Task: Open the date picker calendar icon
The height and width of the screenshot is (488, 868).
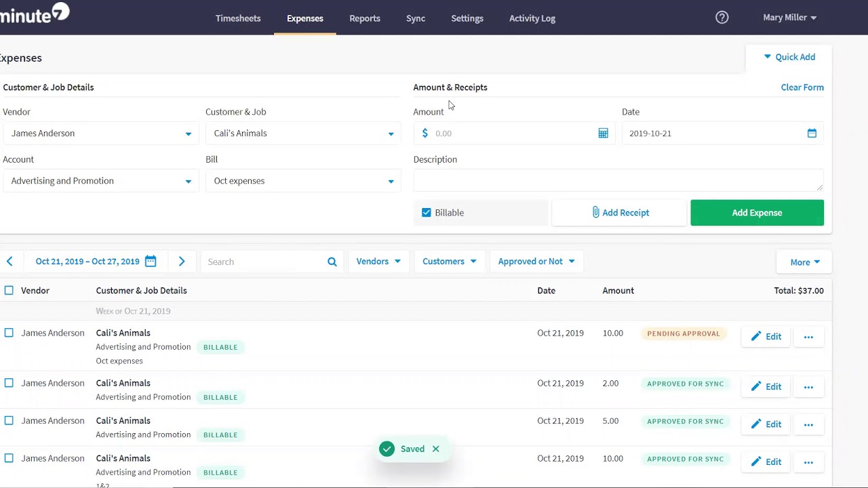Action: pyautogui.click(x=812, y=134)
